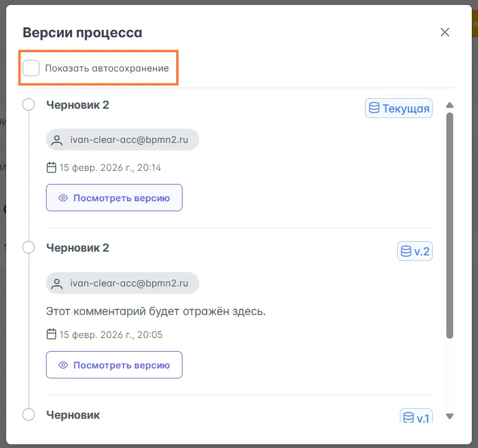Image resolution: width=478 pixels, height=448 pixels.
Task: Click the timeline circle of the Черновик v.1 entry
Action: click(x=29, y=414)
